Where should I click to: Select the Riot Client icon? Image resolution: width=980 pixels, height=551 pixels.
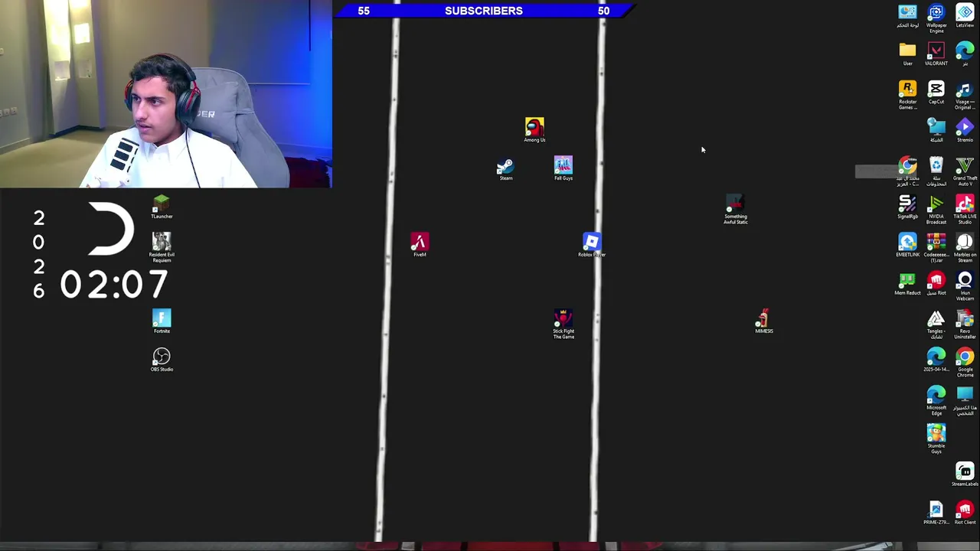click(x=965, y=513)
